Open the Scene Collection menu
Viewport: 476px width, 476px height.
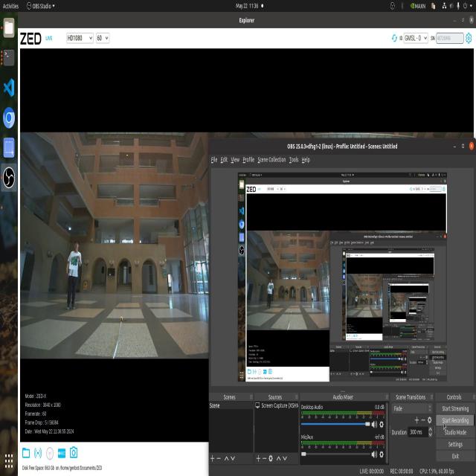271,160
